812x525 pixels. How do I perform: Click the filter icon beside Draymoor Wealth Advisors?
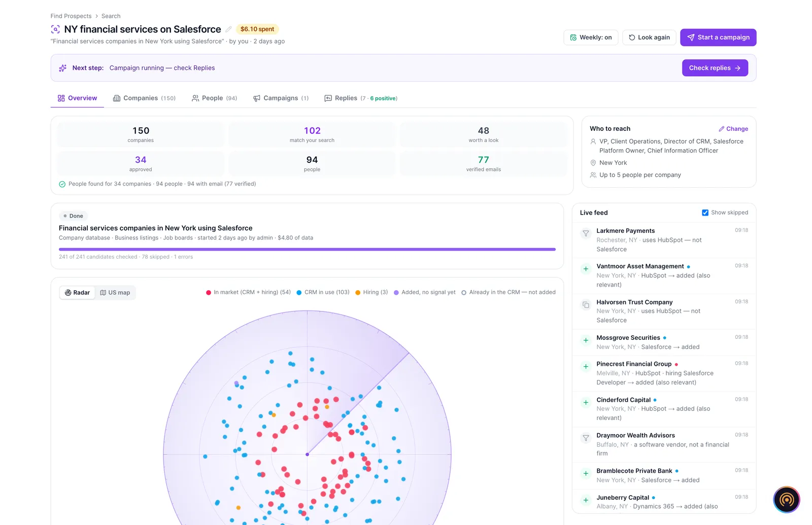586,438
